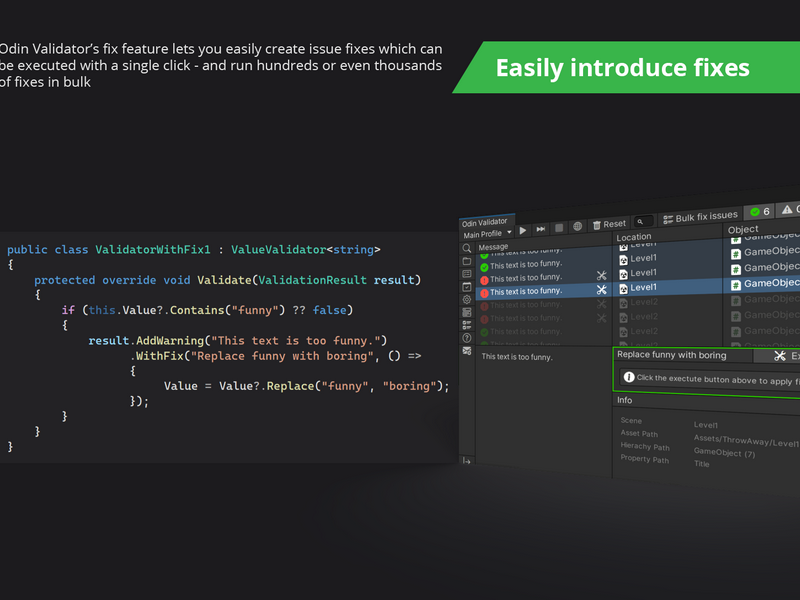Click the Reset trash button

[609, 224]
